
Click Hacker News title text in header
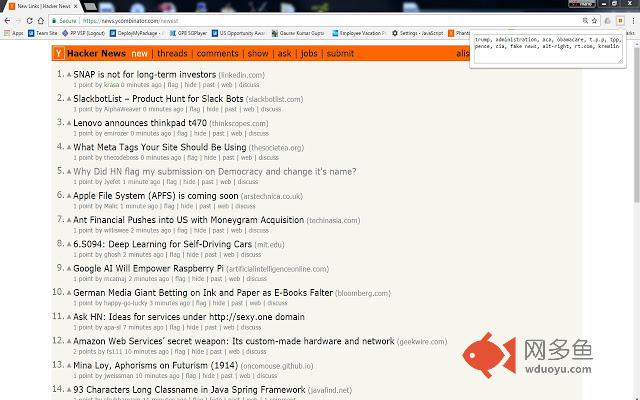tap(96, 53)
